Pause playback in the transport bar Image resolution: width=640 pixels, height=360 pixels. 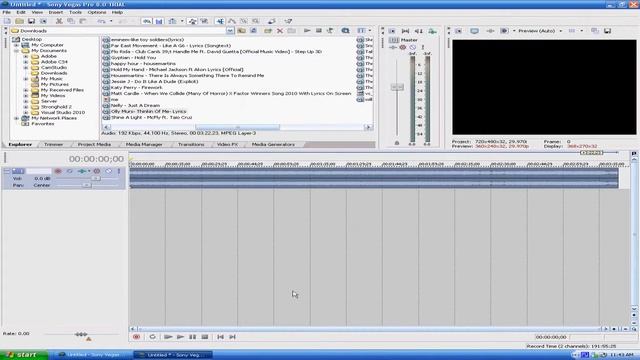pos(192,337)
